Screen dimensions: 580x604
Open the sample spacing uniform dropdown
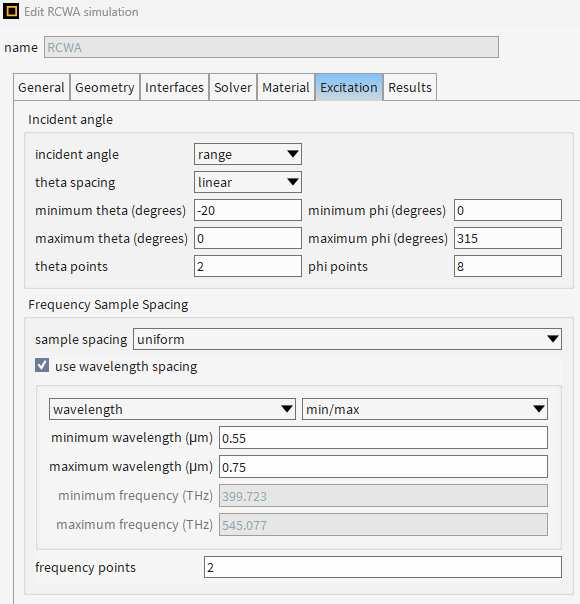(x=347, y=339)
